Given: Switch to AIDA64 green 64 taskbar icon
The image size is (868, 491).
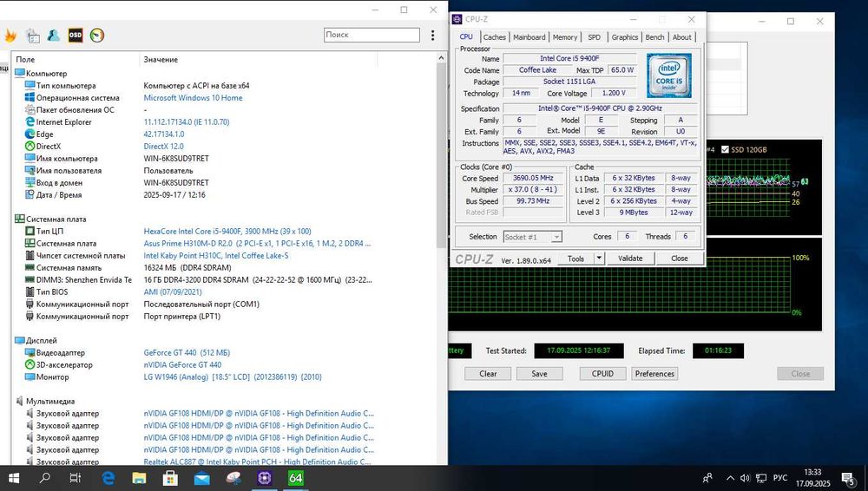Looking at the screenshot, I should click(296, 478).
